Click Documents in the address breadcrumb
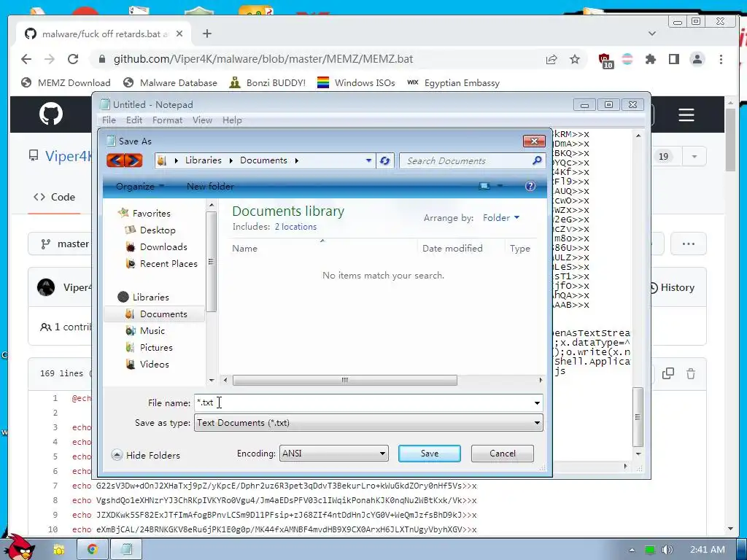 [263, 160]
